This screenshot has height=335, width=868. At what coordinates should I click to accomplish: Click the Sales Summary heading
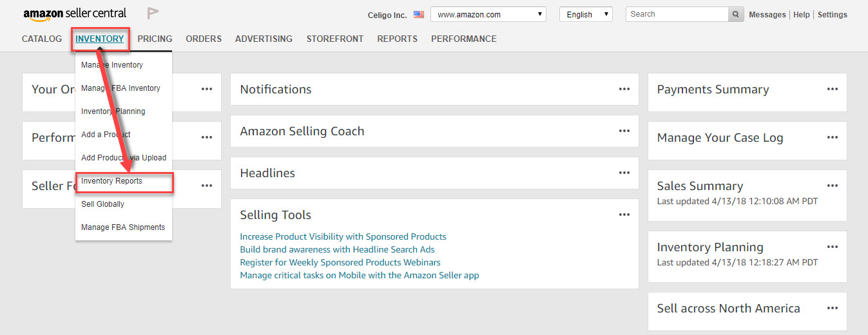(700, 186)
